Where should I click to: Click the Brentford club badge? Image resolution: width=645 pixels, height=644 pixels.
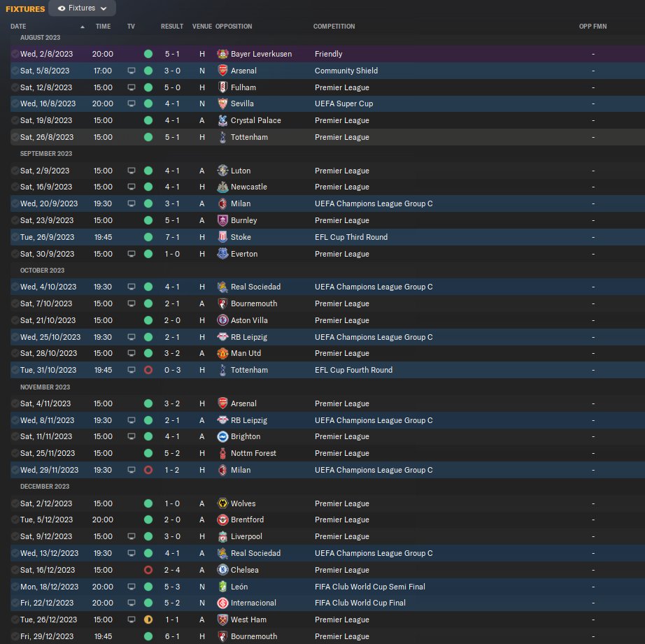(x=222, y=520)
